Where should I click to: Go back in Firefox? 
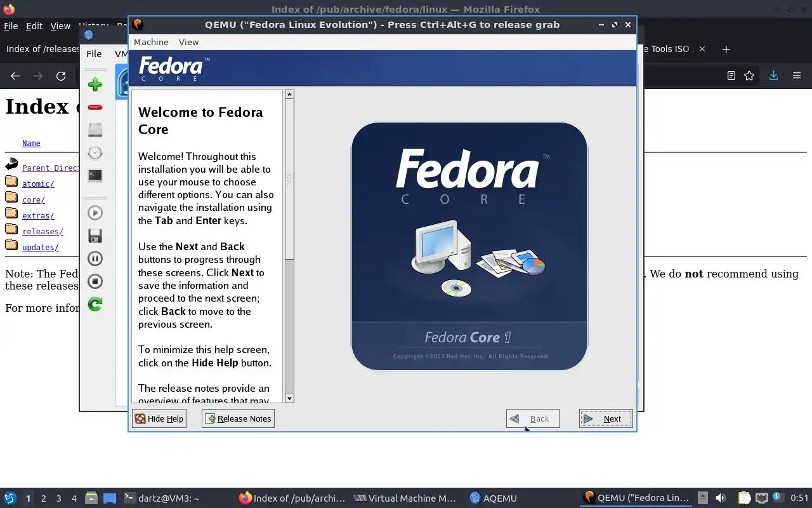[15, 76]
